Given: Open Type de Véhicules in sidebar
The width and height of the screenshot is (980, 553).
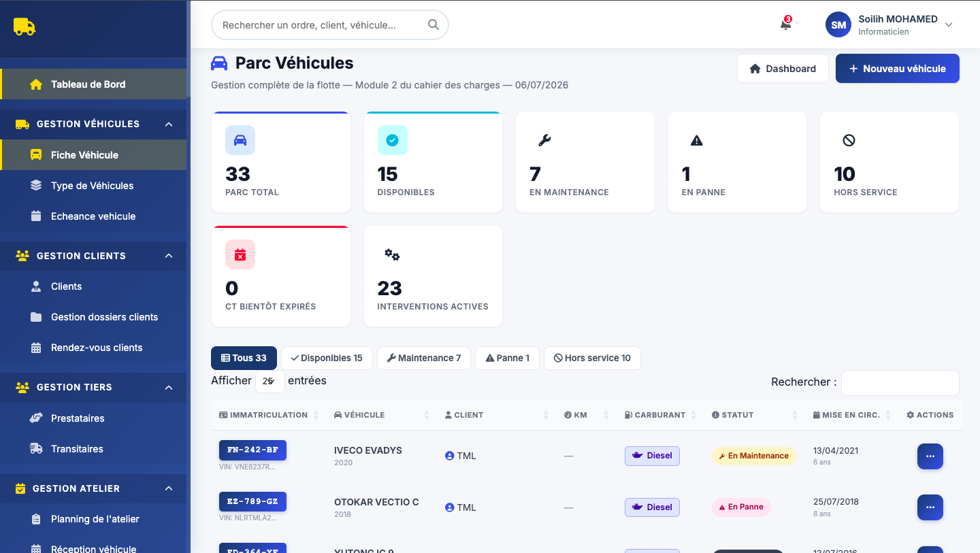Looking at the screenshot, I should 93,186.
